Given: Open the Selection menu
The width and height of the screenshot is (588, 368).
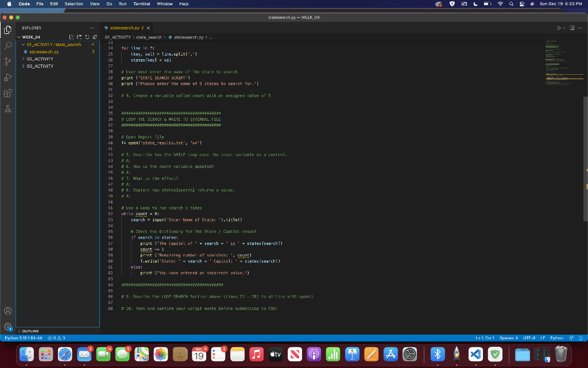Looking at the screenshot, I should 73,4.
